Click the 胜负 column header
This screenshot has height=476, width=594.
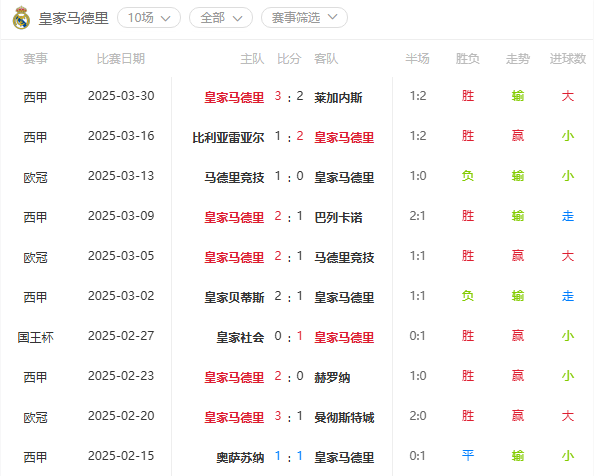pos(467,59)
